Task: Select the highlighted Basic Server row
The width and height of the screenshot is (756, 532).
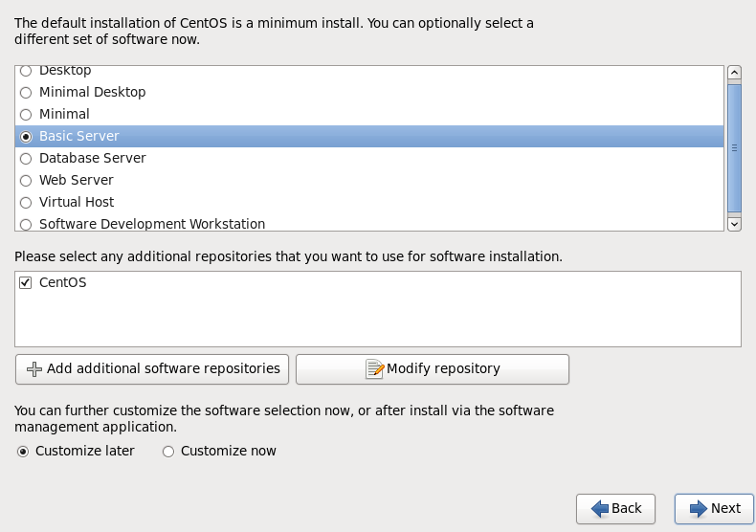Action: 369,137
